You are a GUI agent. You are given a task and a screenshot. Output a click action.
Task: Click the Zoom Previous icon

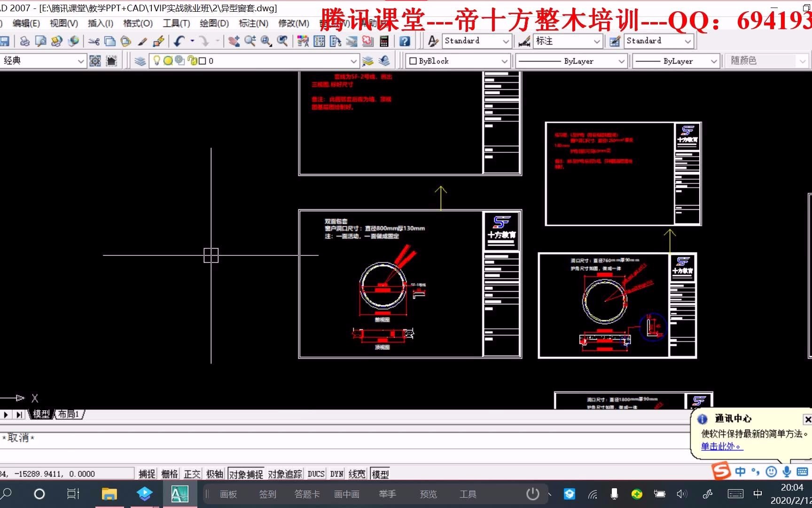pyautogui.click(x=282, y=41)
